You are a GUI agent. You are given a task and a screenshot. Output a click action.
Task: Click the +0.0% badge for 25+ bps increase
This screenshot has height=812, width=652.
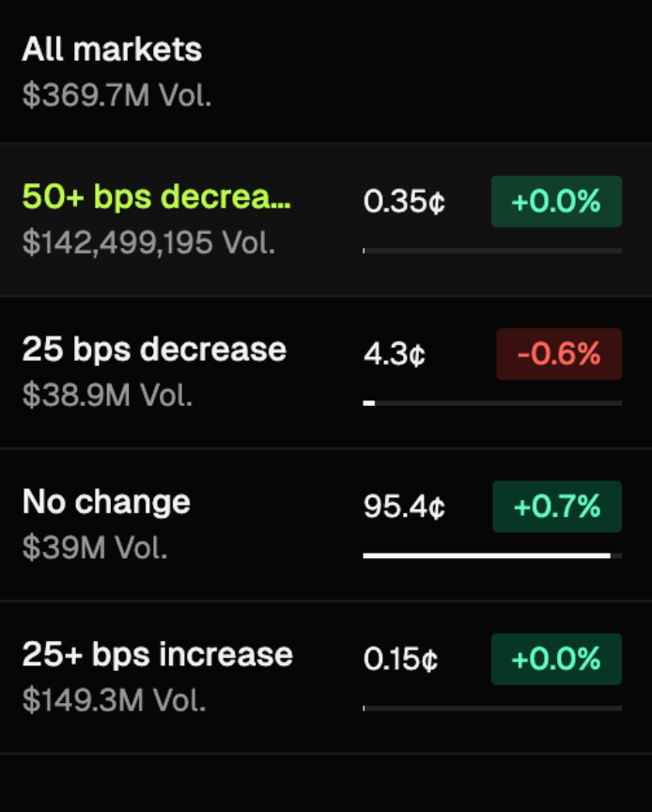pyautogui.click(x=556, y=659)
